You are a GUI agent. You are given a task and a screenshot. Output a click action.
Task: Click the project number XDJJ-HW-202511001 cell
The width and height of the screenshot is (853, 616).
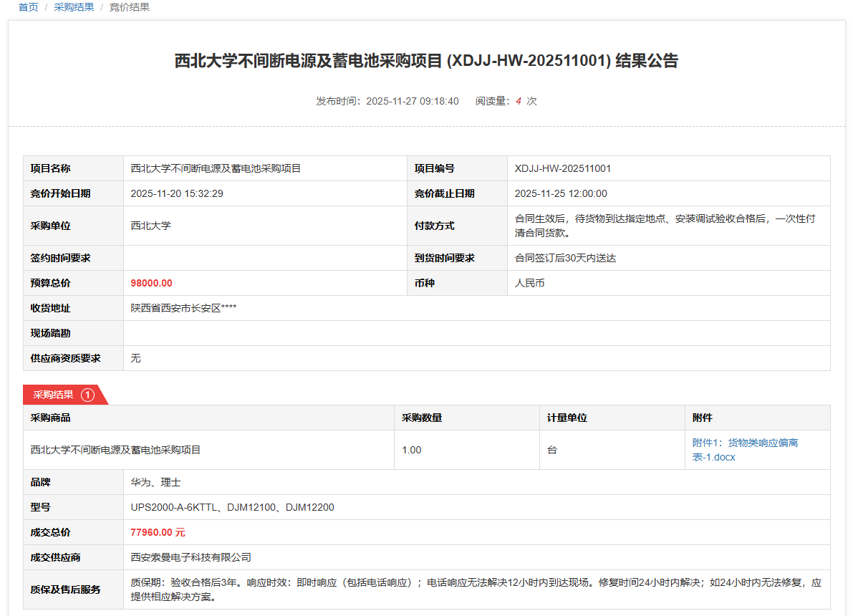click(563, 169)
